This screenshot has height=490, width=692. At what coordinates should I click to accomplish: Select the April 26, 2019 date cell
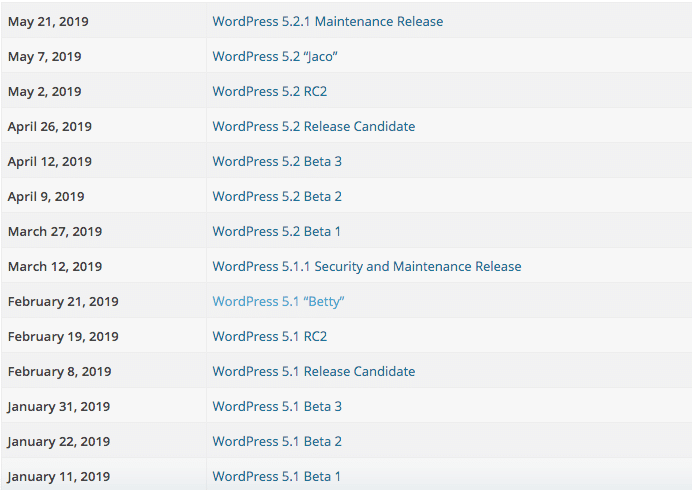pos(49,126)
